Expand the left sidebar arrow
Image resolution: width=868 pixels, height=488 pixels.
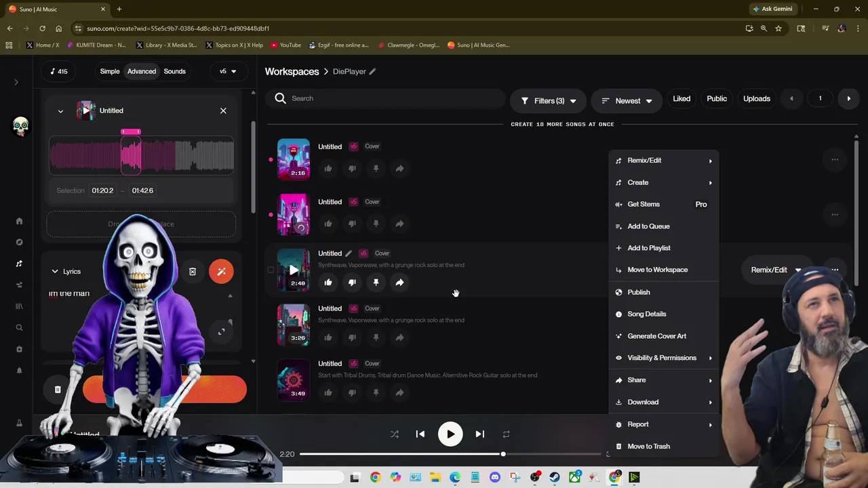click(16, 82)
